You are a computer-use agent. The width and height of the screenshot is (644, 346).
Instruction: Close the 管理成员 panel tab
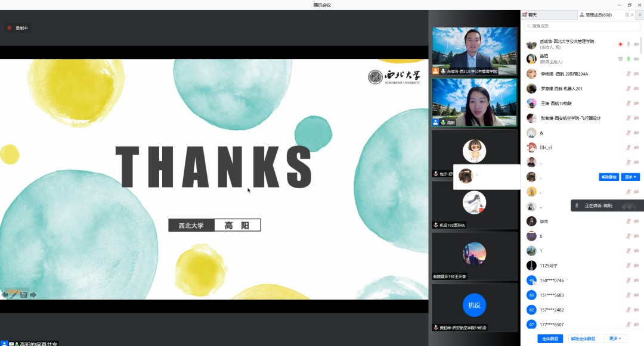click(632, 15)
